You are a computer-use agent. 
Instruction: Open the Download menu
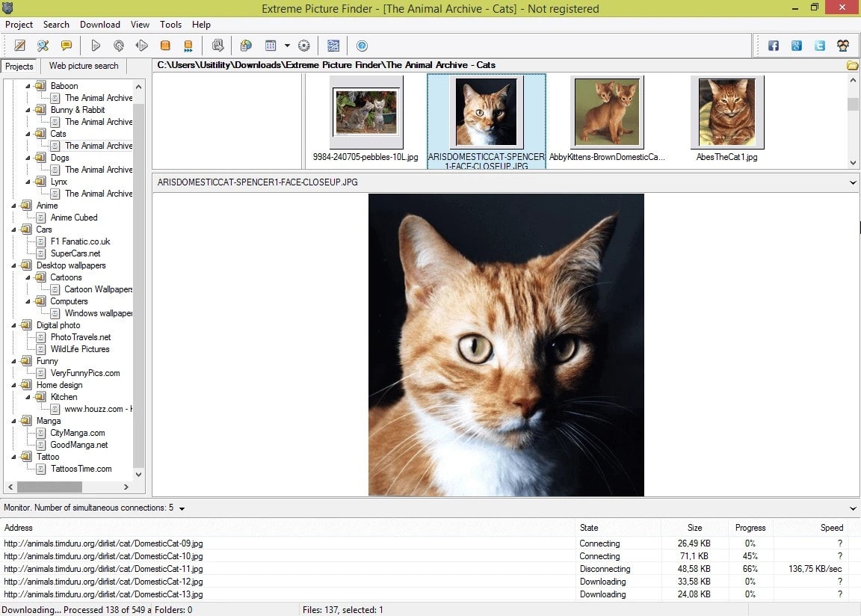pyautogui.click(x=99, y=25)
